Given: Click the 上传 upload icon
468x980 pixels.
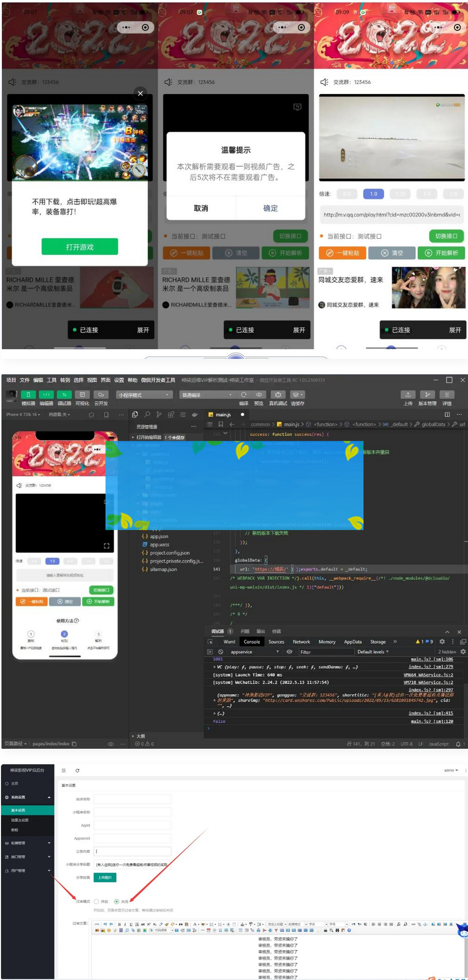Looking at the screenshot, I should click(x=408, y=395).
